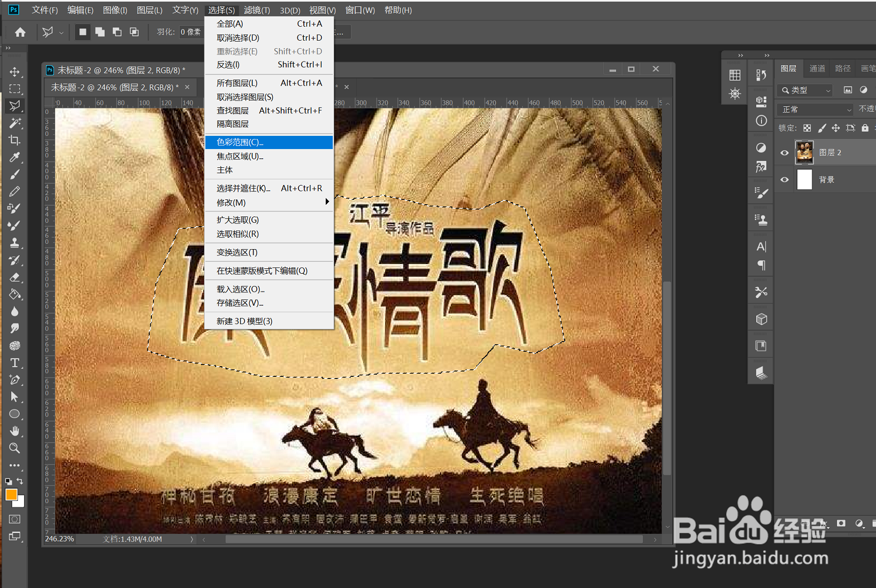This screenshot has width=876, height=588.
Task: Expand the 修改(M) submenu
Action: (230, 202)
